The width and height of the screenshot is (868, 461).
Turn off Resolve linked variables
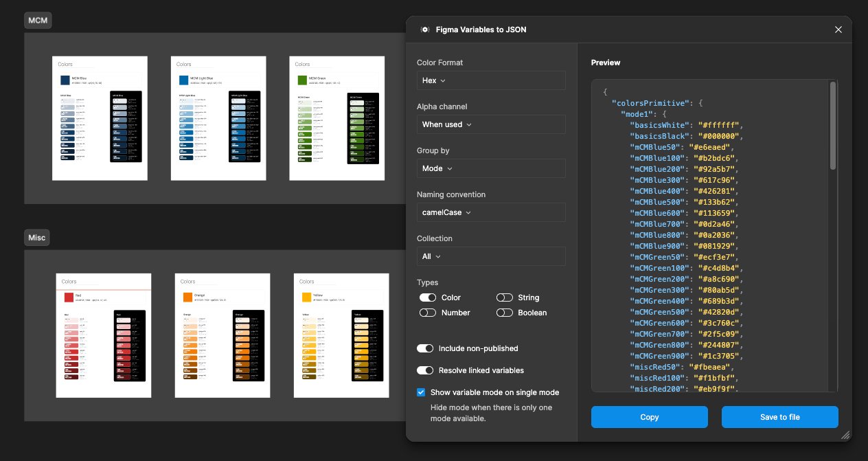pos(424,370)
